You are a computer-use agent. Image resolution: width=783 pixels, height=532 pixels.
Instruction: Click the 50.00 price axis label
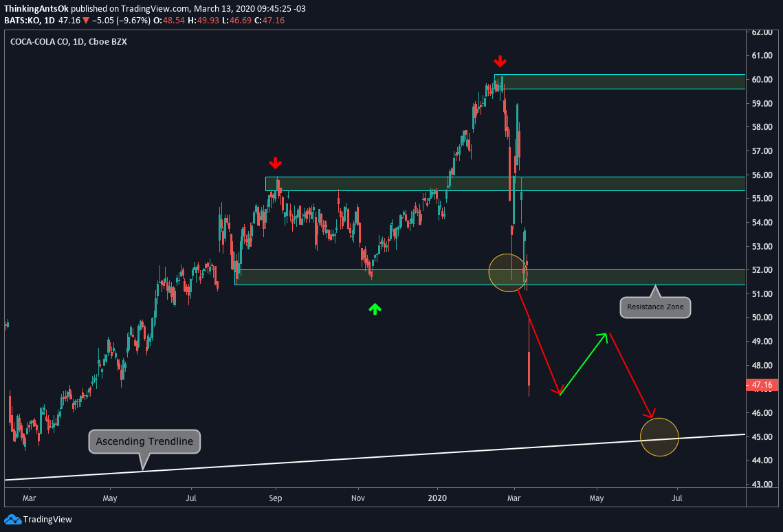pos(762,318)
